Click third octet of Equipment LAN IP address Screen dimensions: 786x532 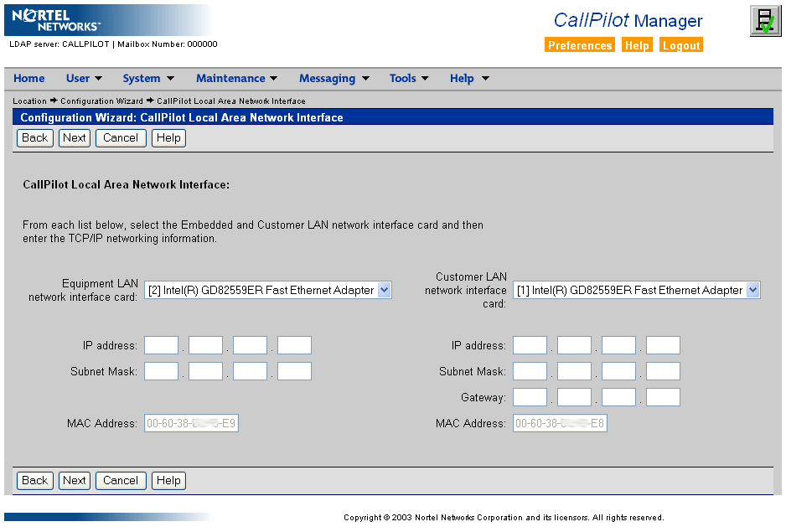pyautogui.click(x=251, y=345)
